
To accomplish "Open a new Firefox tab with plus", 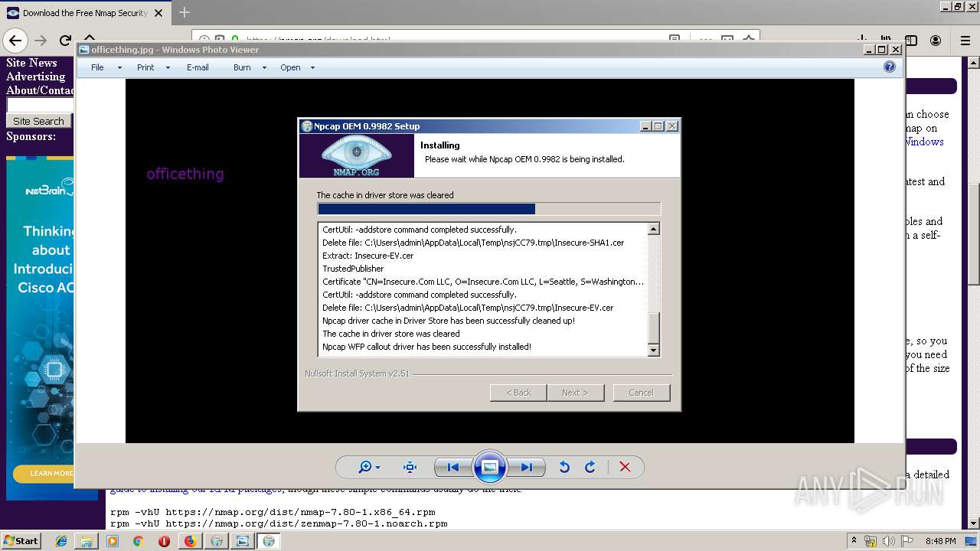I will (x=184, y=12).
